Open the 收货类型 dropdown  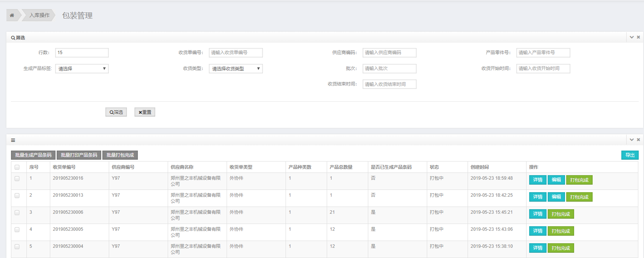pos(236,68)
